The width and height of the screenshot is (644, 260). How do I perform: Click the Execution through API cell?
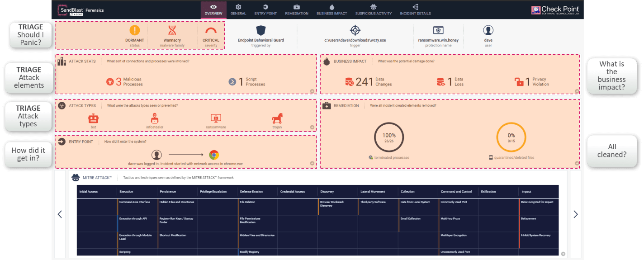tap(137, 223)
